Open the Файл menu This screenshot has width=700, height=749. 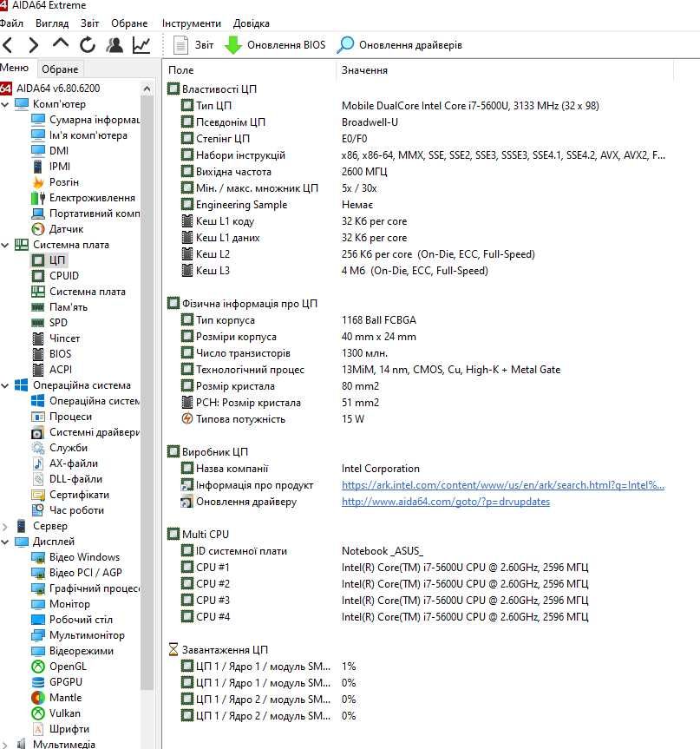point(11,23)
